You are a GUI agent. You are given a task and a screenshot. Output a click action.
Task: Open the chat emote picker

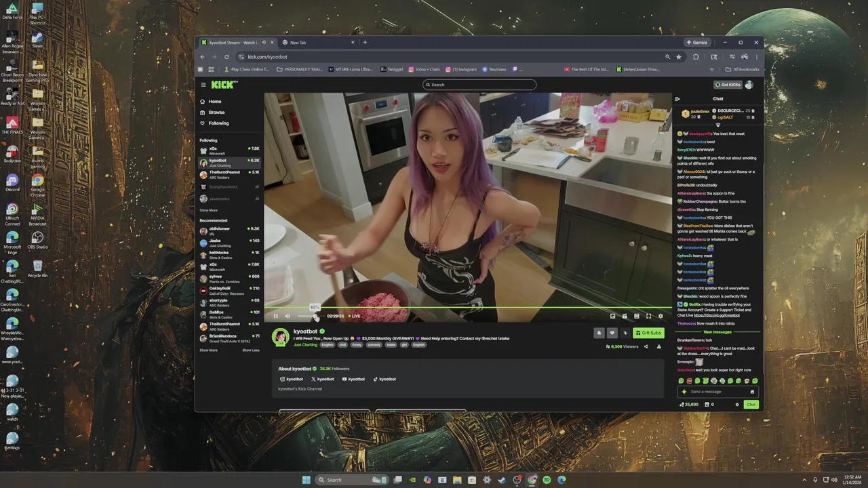[752, 392]
